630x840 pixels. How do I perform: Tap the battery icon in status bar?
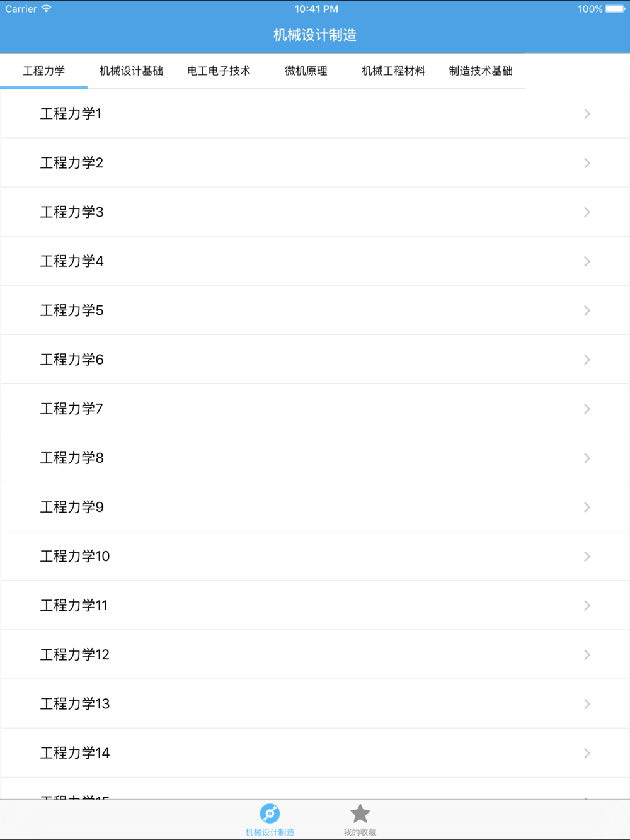tap(616, 9)
